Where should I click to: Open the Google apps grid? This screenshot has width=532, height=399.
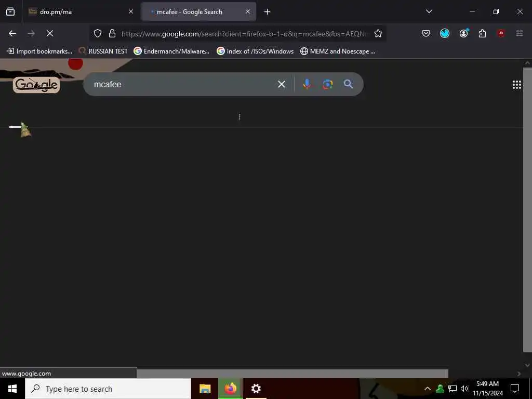click(x=517, y=85)
